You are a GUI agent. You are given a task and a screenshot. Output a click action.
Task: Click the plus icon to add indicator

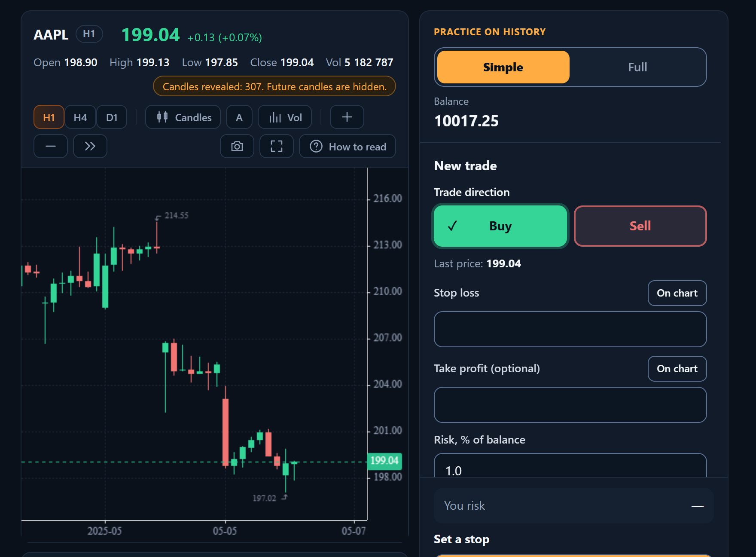(x=347, y=117)
